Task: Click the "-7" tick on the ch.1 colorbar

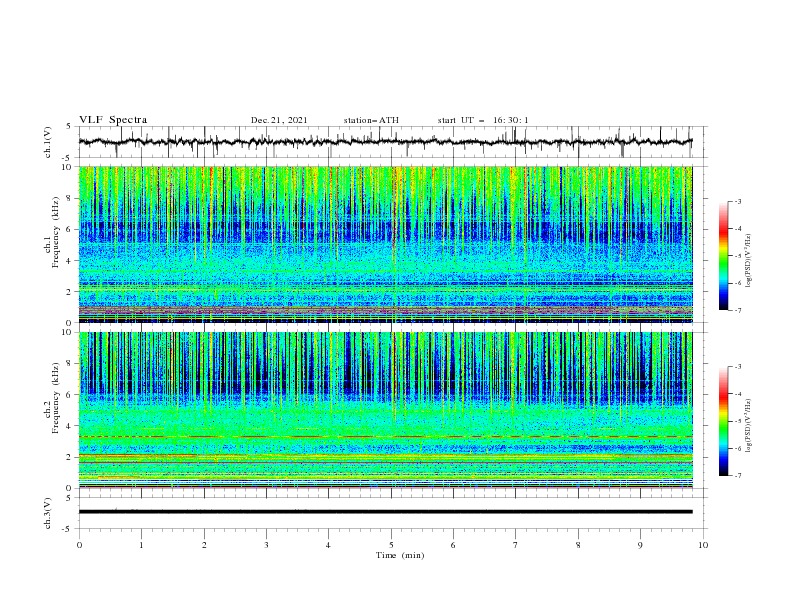Action: pos(737,310)
